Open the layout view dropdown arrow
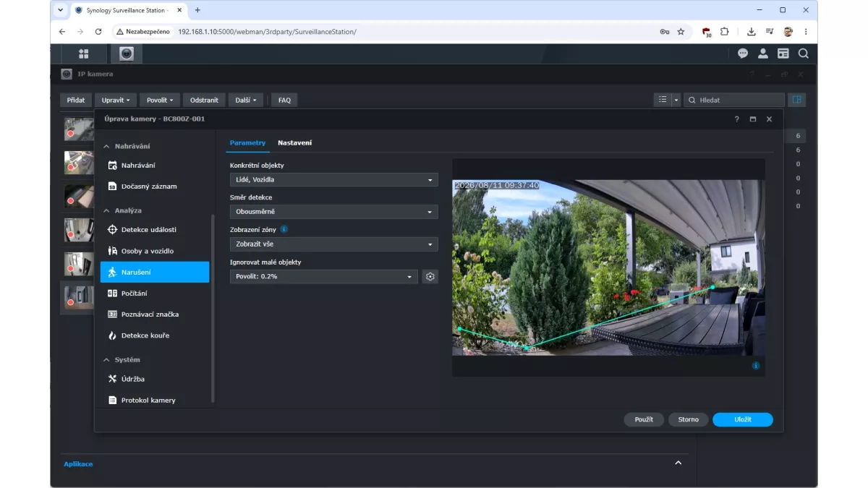Screen dimensions: 868x488 pos(676,100)
